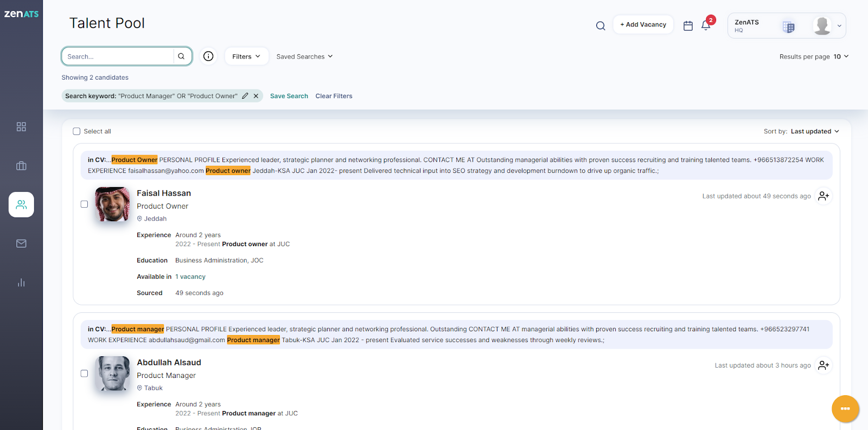Open the calendar icon in header
Image resolution: width=868 pixels, height=430 pixels.
(x=688, y=25)
